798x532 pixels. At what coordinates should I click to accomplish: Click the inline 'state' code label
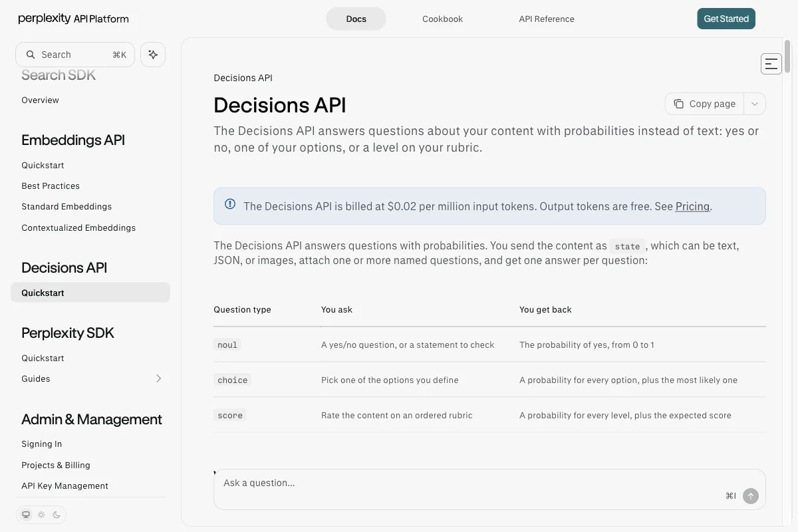click(x=627, y=246)
